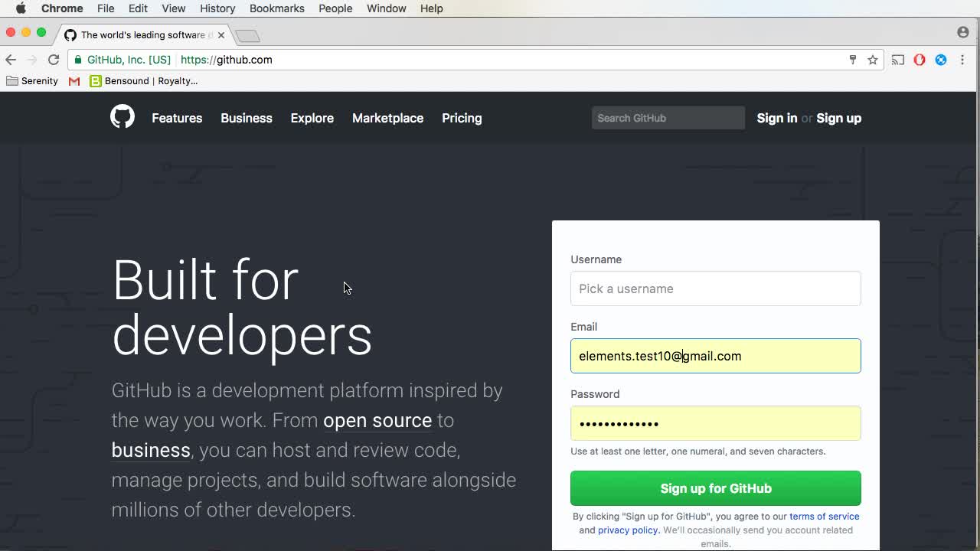Open the privacy policy link
Screen dimensions: 980x551
tap(628, 530)
